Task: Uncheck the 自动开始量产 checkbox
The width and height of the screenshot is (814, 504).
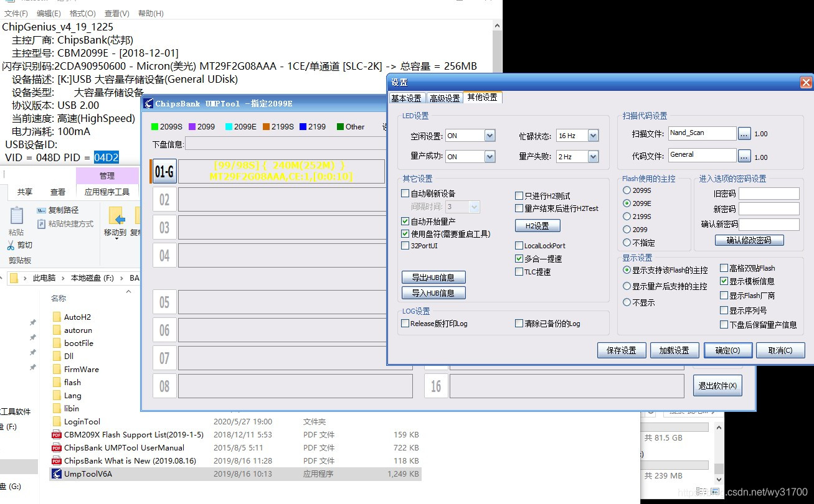Action: [x=405, y=221]
